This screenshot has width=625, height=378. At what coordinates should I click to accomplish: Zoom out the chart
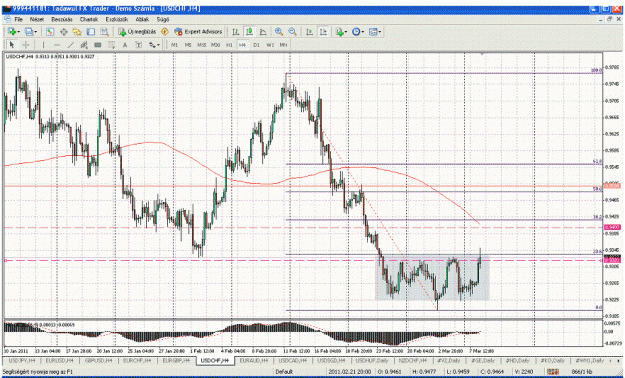click(293, 32)
